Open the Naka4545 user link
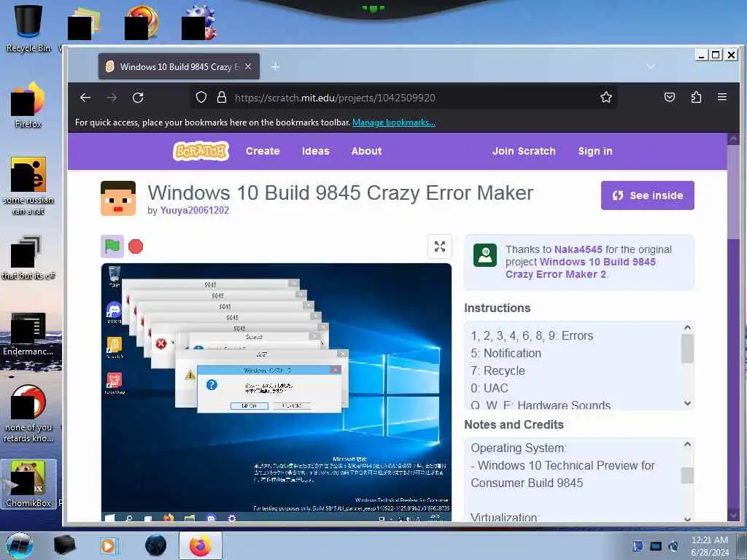The image size is (747, 560). tap(578, 249)
